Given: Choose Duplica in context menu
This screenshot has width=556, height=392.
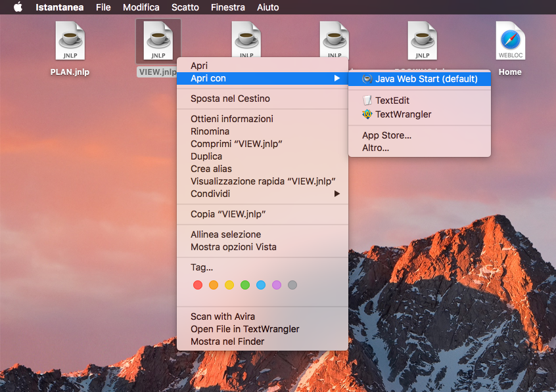Looking at the screenshot, I should click(262, 156).
